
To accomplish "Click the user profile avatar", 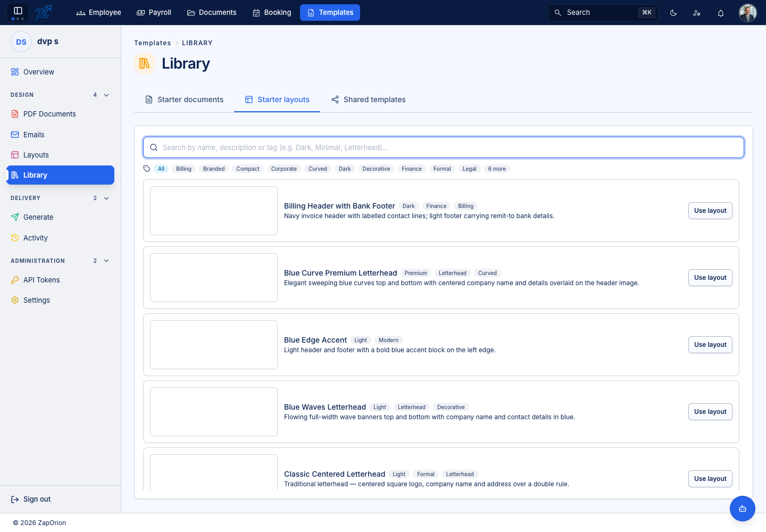I will tap(748, 13).
